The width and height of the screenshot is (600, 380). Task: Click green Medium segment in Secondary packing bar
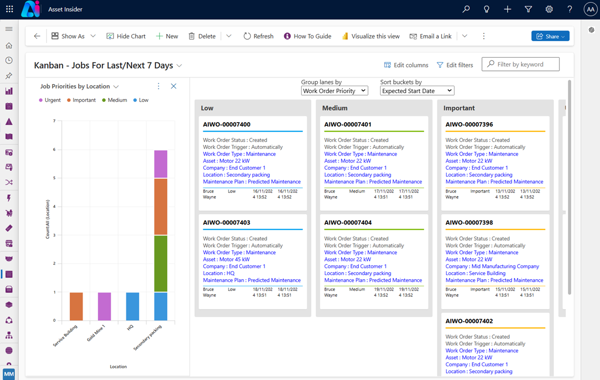[x=161, y=264]
